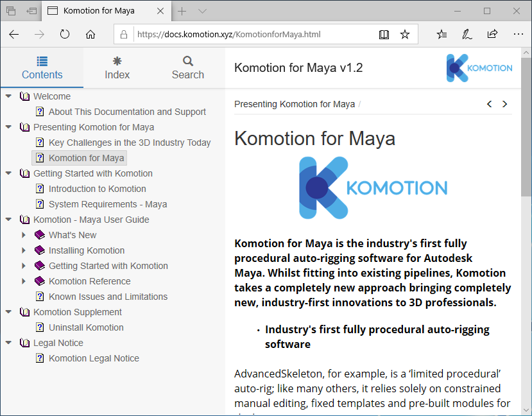
Task: Open the browser settings and more menu
Action: pyautogui.click(x=518, y=34)
